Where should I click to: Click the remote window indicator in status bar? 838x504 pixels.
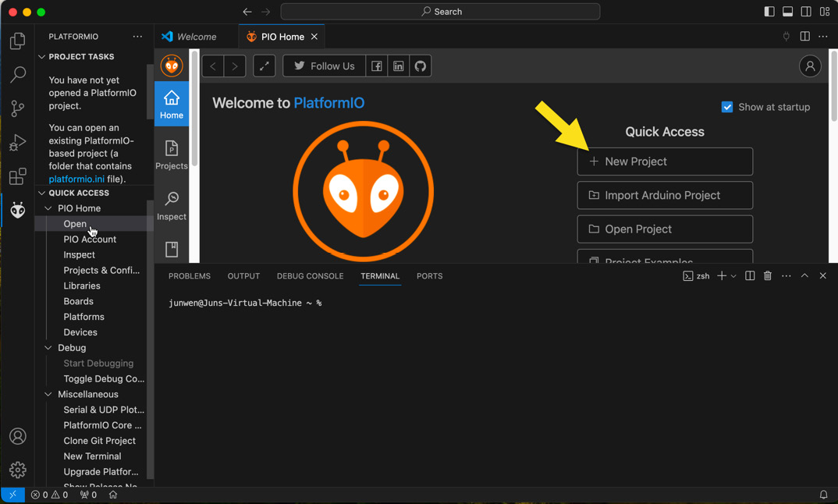(12, 495)
